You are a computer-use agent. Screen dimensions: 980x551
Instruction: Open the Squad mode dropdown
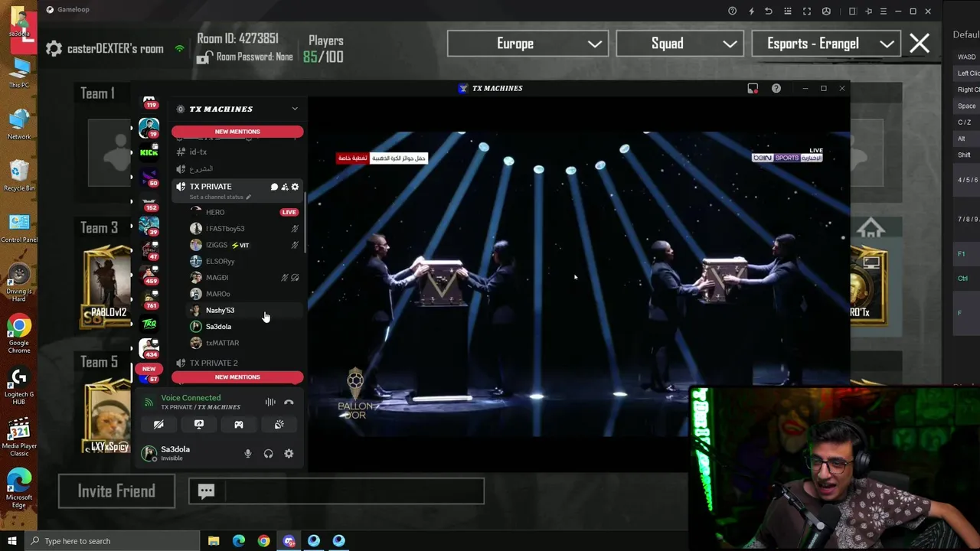point(679,44)
